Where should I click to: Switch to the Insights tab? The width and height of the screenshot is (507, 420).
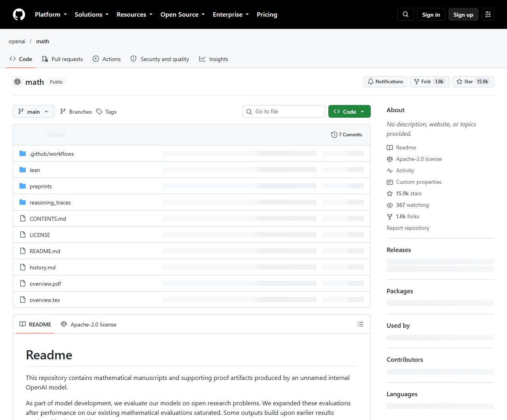(x=213, y=59)
